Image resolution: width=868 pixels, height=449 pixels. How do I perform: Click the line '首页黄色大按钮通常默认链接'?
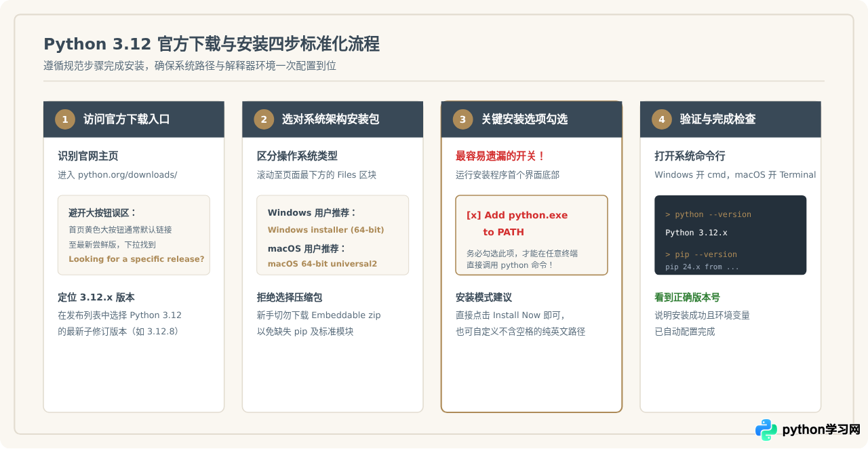click(120, 229)
